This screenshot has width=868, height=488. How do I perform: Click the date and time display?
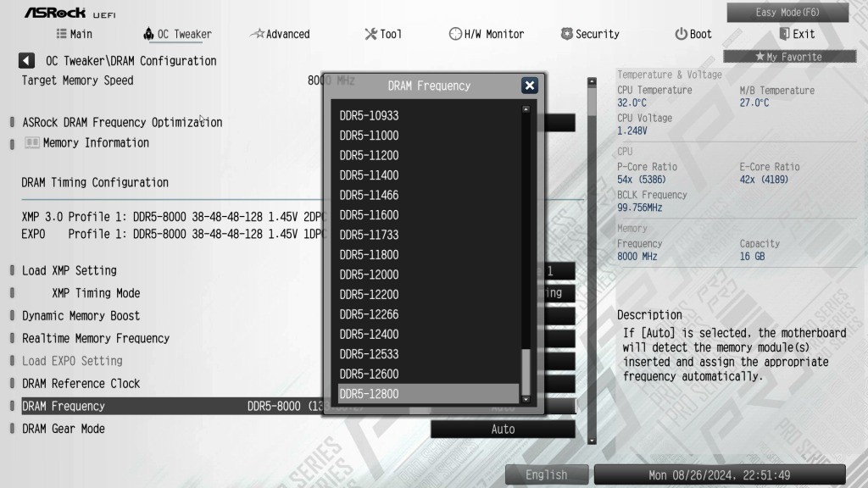click(x=720, y=474)
